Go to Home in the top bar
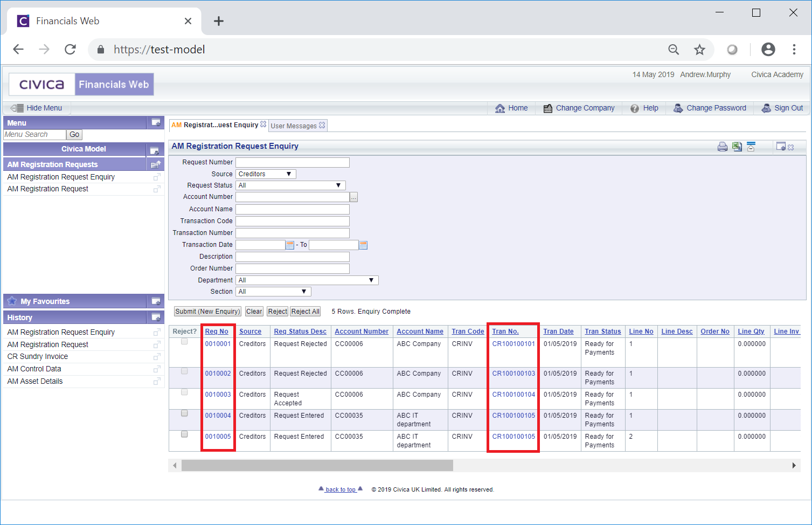Screen dimensions: 812x525 coord(511,108)
